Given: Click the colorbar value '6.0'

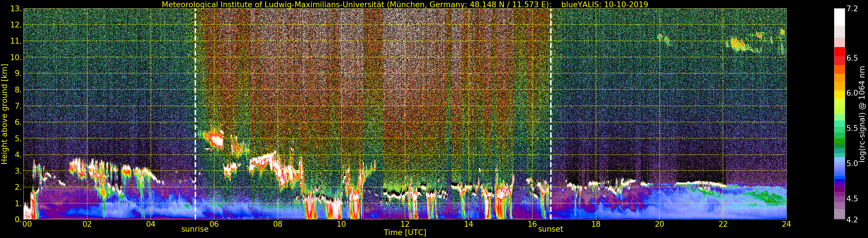Looking at the screenshot, I should [x=852, y=93].
